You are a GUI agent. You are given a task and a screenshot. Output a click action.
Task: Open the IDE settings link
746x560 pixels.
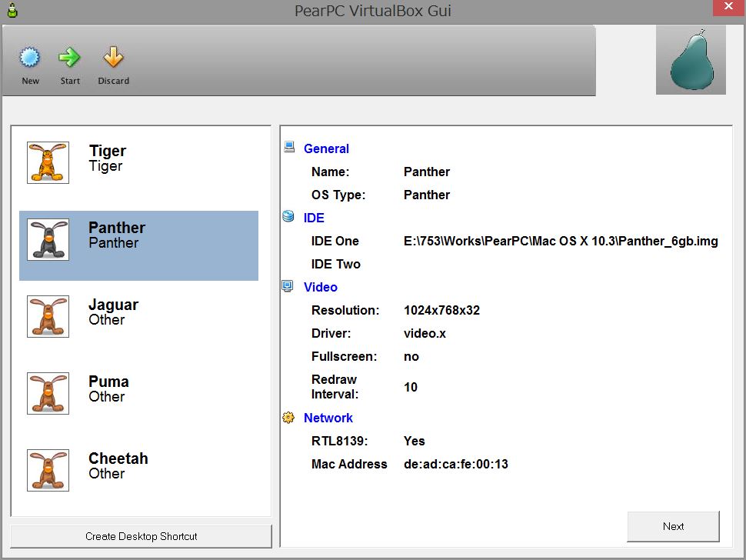pyautogui.click(x=314, y=218)
